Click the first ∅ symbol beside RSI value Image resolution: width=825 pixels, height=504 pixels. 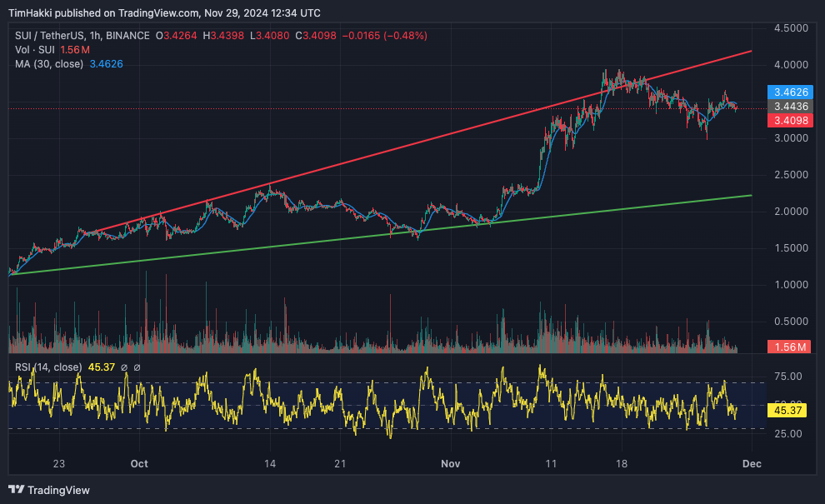click(124, 367)
